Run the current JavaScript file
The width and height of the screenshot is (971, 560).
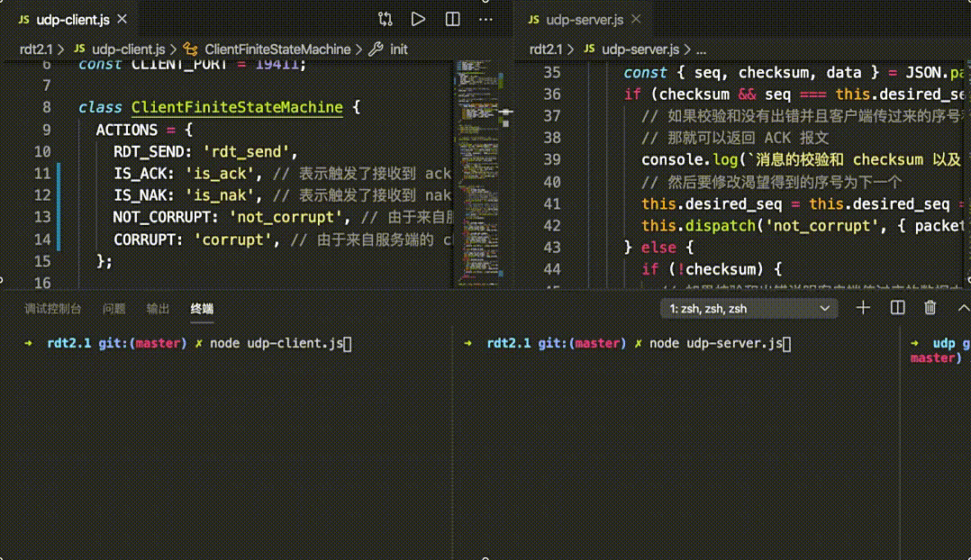tap(417, 18)
